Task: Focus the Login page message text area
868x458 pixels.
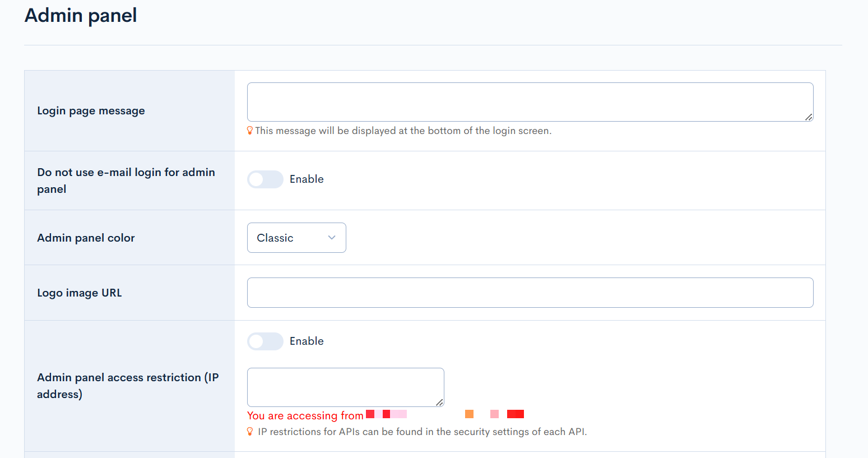Action: point(530,102)
